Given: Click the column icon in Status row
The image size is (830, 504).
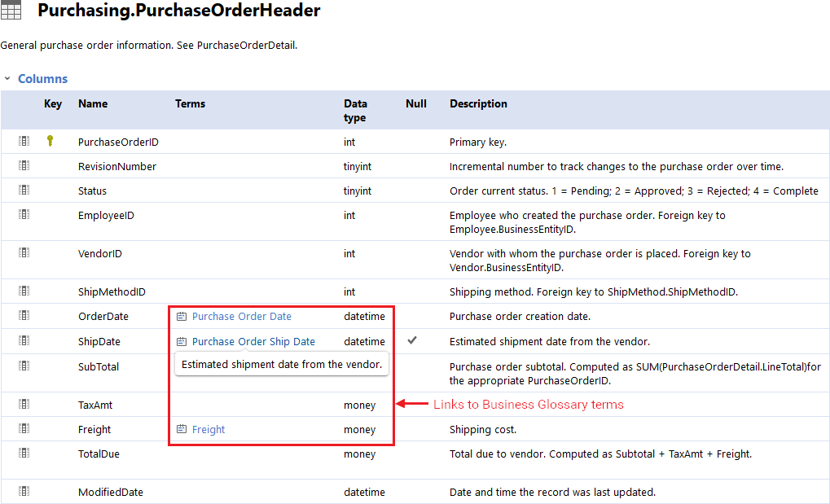Looking at the screenshot, I should pyautogui.click(x=24, y=190).
